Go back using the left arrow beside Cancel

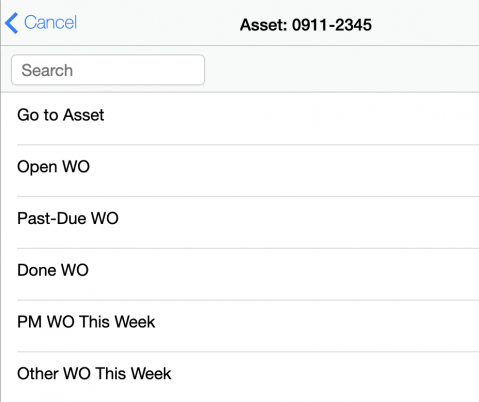pos(12,23)
